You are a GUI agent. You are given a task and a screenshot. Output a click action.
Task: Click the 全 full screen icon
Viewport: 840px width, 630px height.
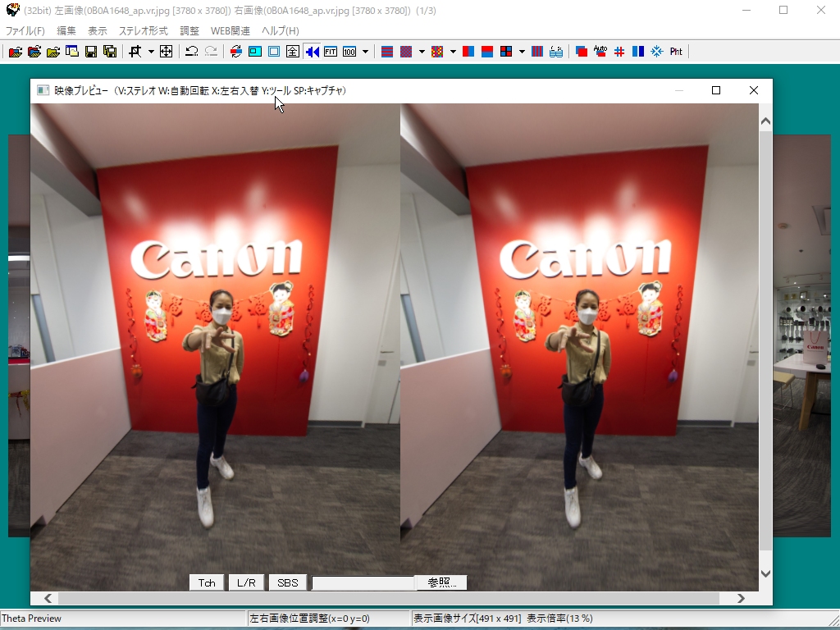click(293, 52)
